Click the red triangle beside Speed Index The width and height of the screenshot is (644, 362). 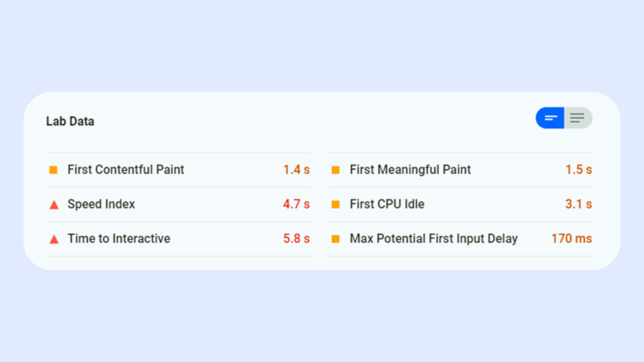54,205
